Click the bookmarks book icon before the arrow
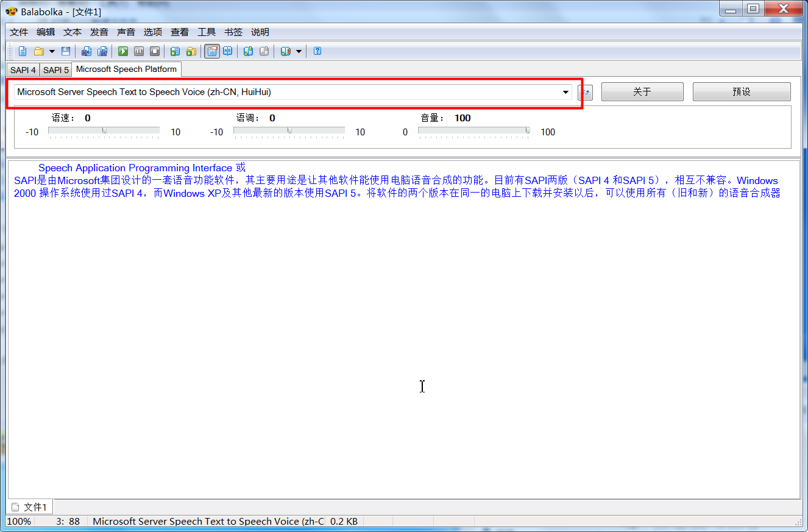Viewport: 808px width, 532px height. [285, 51]
